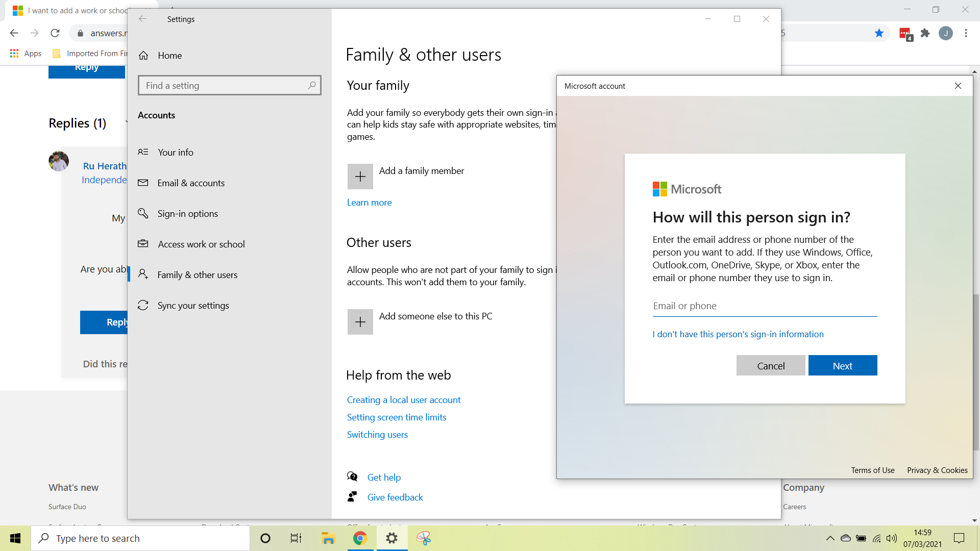
Task: Cancel the Microsoft account dialog
Action: coord(770,366)
